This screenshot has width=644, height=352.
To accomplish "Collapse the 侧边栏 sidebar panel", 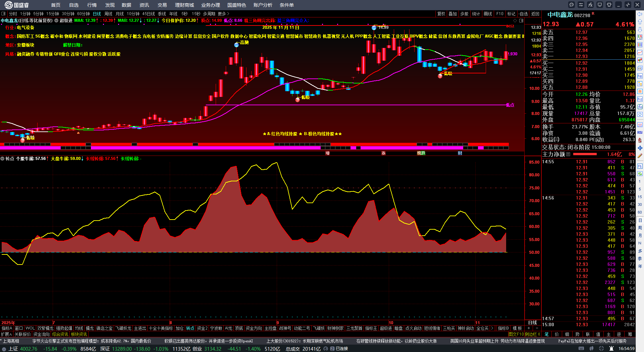I will pyautogui.click(x=533, y=334).
